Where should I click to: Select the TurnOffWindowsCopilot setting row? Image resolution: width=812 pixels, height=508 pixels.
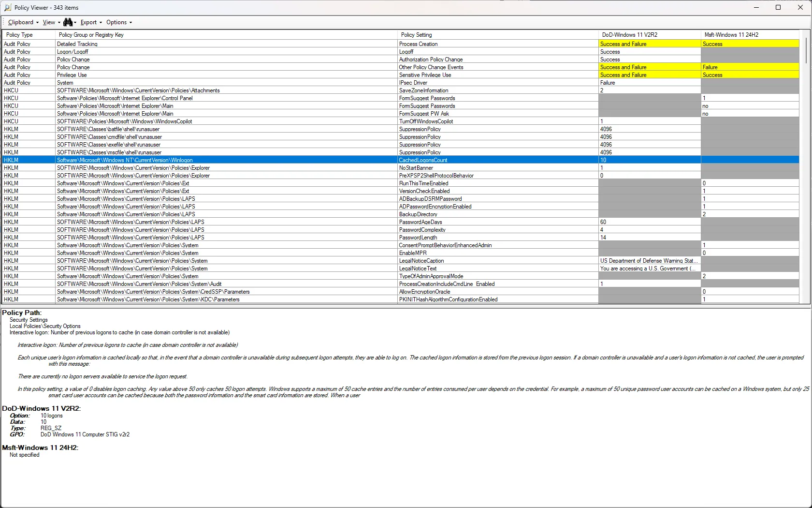tap(400, 121)
